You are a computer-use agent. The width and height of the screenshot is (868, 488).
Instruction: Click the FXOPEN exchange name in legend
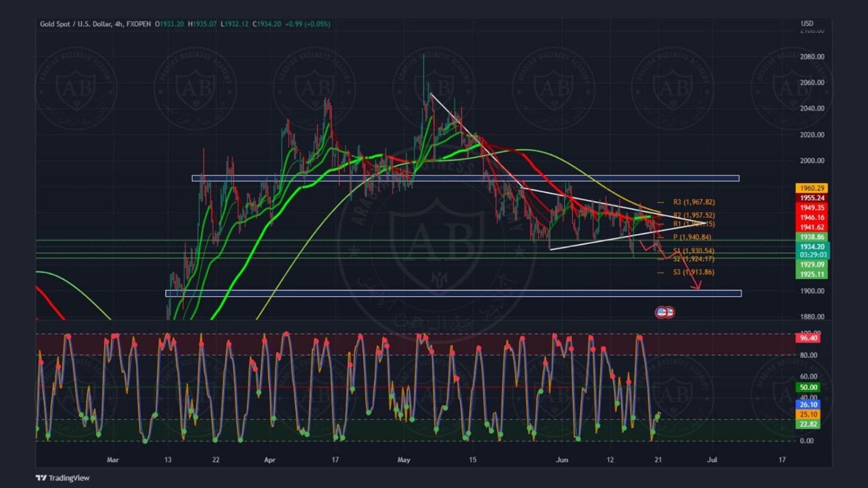[x=138, y=24]
